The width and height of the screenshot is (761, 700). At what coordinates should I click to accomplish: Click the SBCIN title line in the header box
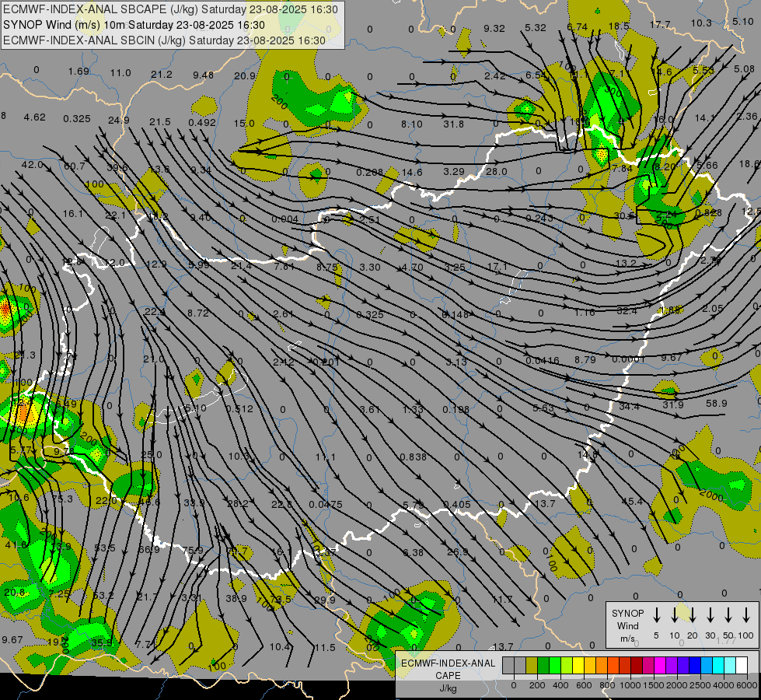[x=164, y=40]
